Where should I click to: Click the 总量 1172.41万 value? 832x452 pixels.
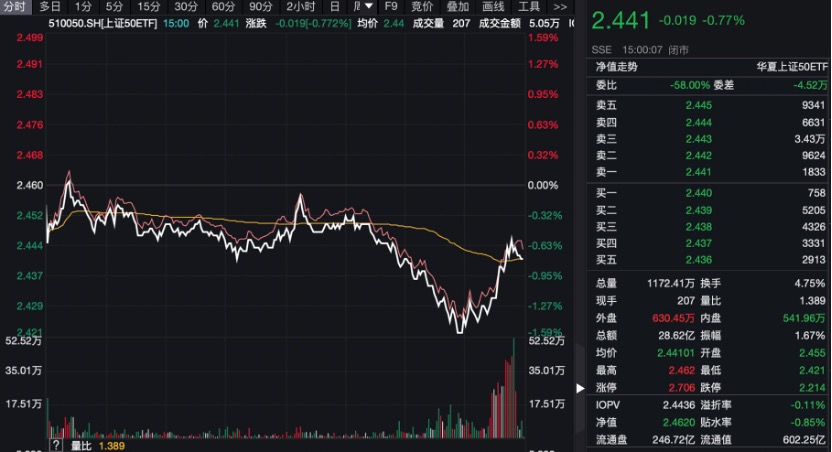click(670, 283)
